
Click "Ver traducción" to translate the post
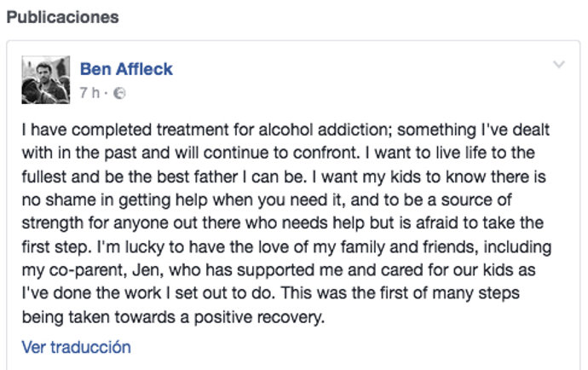77,347
